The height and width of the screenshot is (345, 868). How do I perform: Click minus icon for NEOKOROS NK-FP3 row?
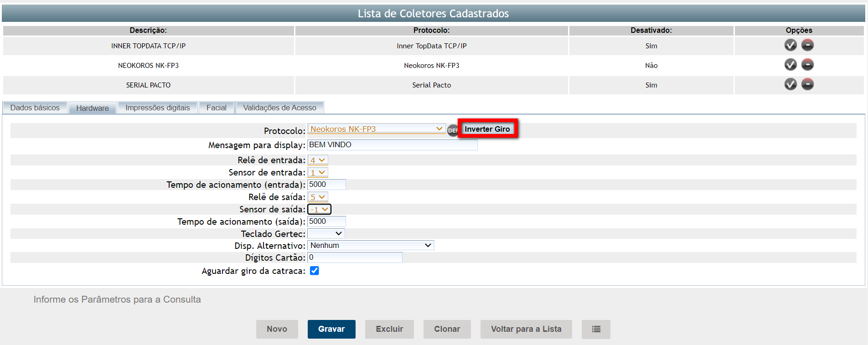click(x=807, y=65)
